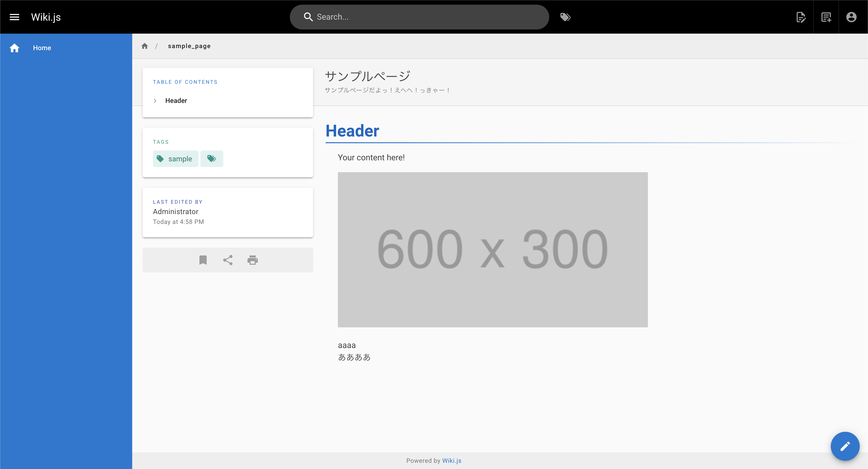Browse by tags icon next to search
Viewport: 868px width, 469px height.
click(x=565, y=17)
